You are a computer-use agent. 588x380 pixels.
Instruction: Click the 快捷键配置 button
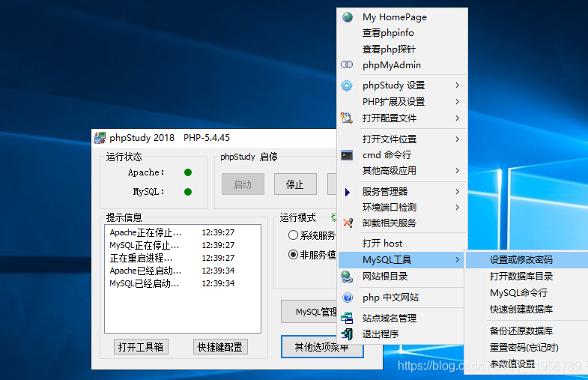click(220, 347)
